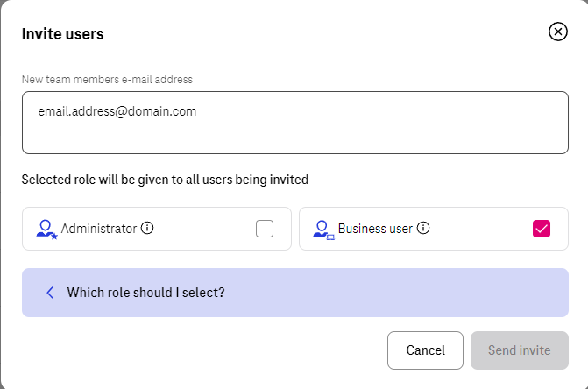Click the Business user person-with-laptop icon

point(323,230)
